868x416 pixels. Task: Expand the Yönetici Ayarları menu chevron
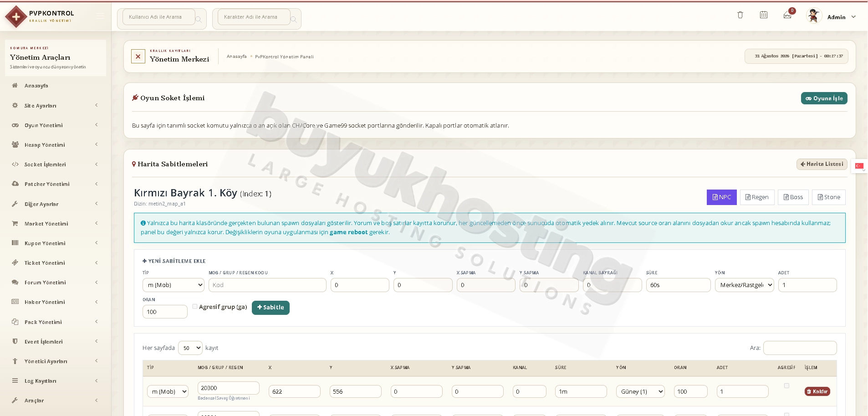[x=97, y=361]
